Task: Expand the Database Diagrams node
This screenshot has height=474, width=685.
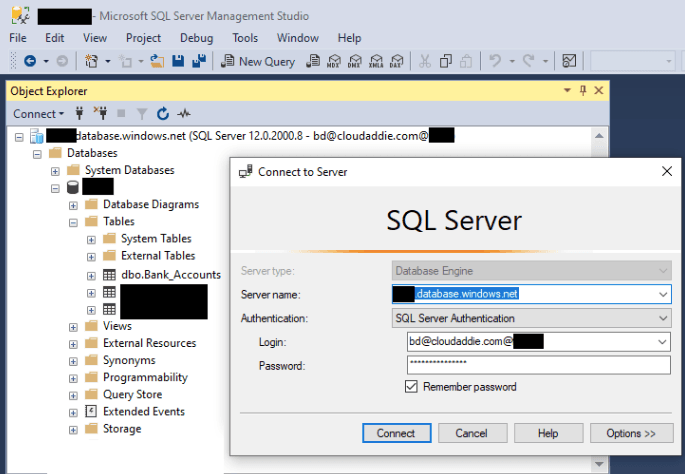Action: (x=73, y=205)
